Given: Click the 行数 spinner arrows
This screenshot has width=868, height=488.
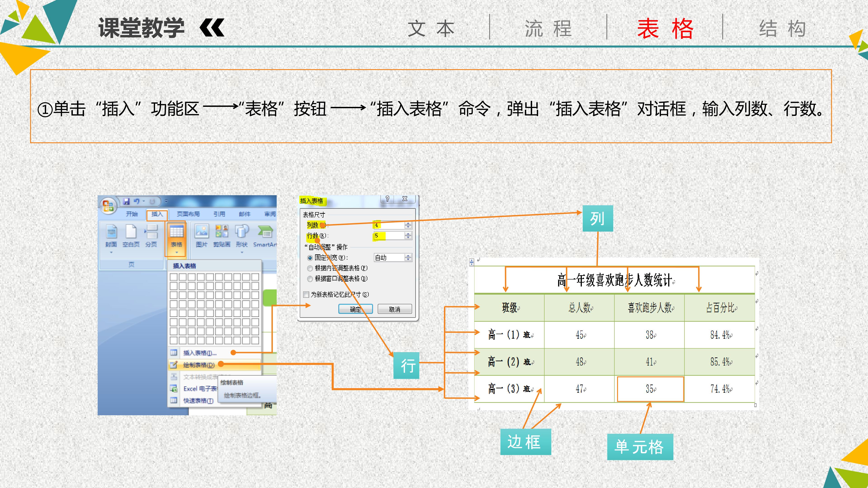Looking at the screenshot, I should [x=408, y=235].
